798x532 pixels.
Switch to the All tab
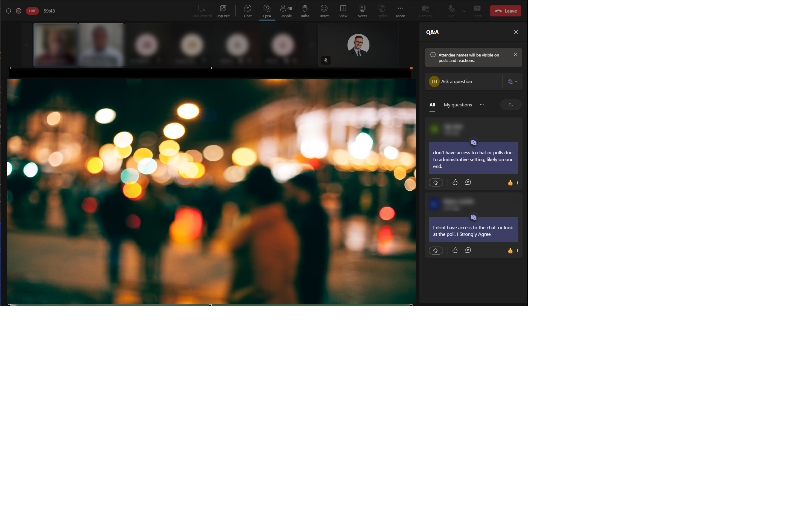[432, 105]
